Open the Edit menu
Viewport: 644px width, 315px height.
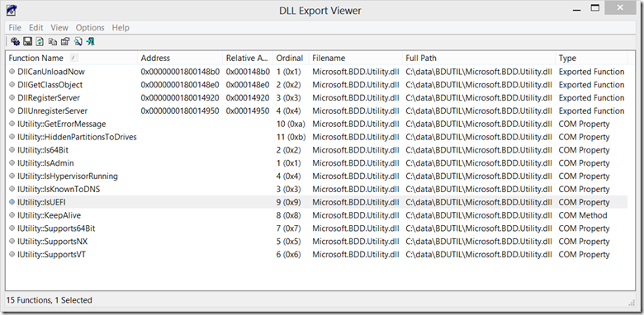36,27
